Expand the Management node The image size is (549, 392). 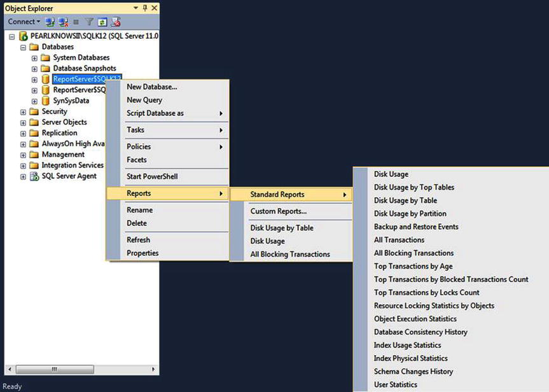23,155
